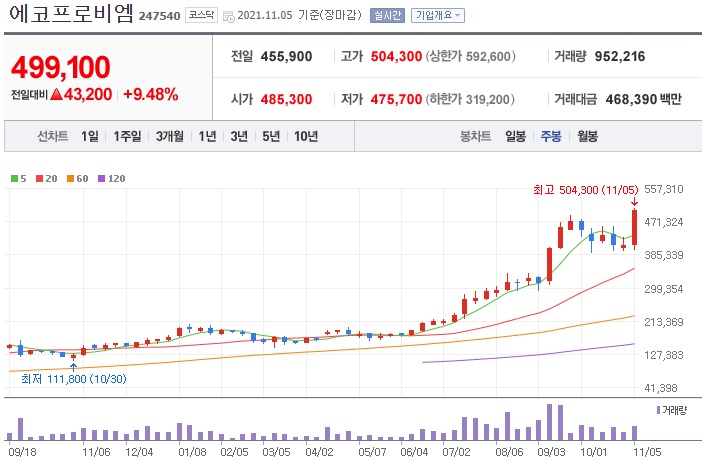This screenshot has width=705, height=465.
Task: Click the 471,324 price axis label
Action: click(x=664, y=222)
